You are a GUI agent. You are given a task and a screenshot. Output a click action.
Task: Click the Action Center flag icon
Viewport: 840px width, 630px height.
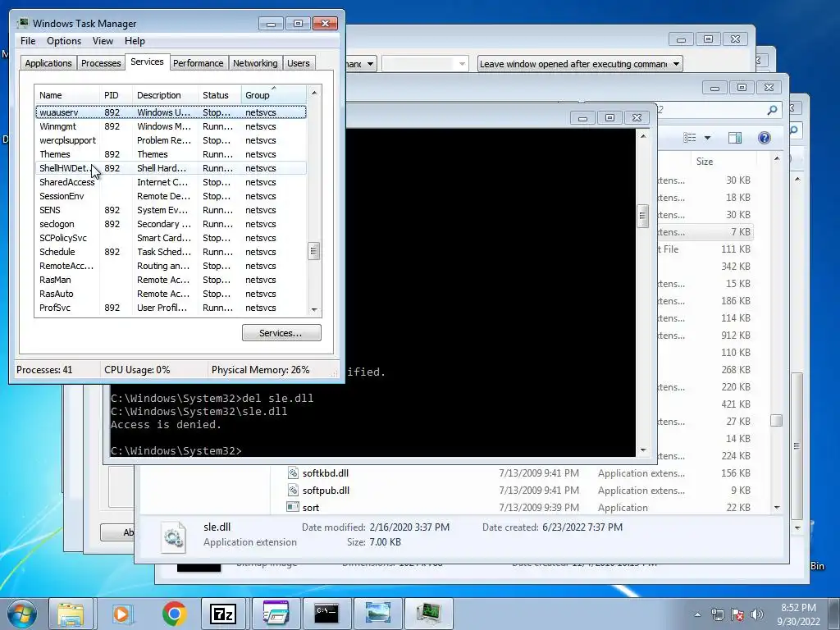point(737,614)
